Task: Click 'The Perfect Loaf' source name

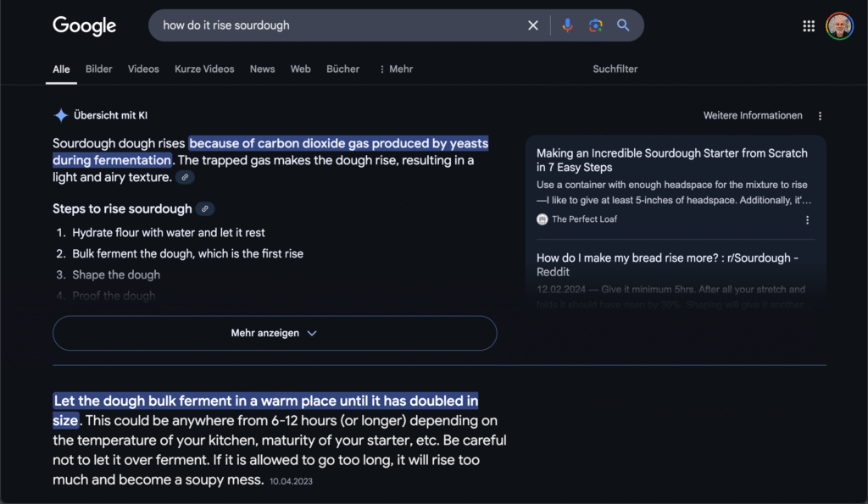Action: click(x=584, y=219)
